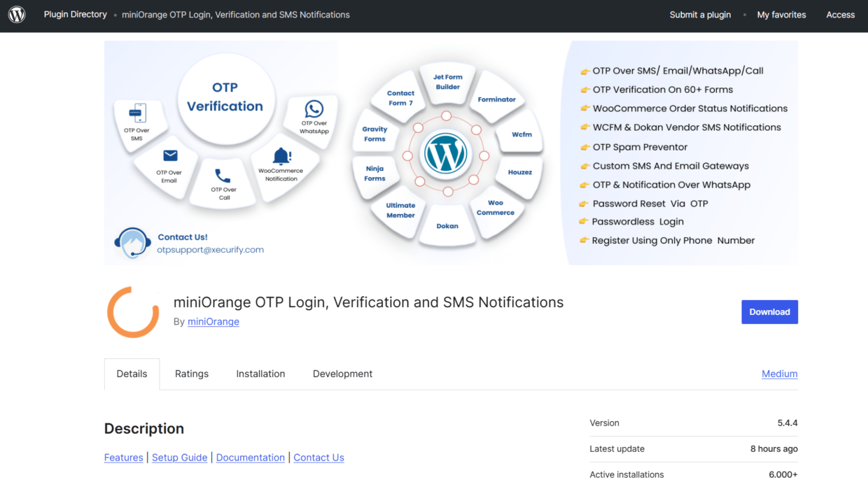
Task: Select the Development tab
Action: click(x=342, y=374)
